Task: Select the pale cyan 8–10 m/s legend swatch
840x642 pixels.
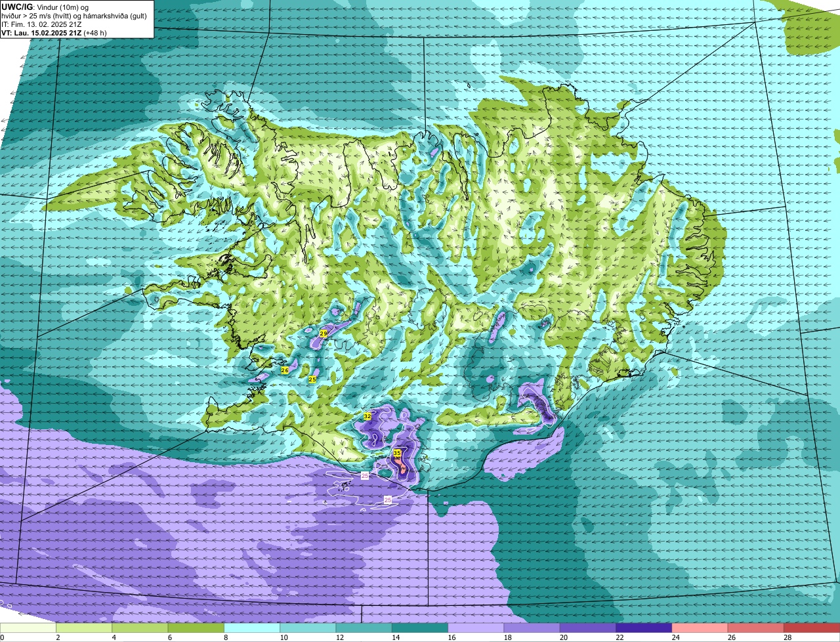Action: click(252, 628)
